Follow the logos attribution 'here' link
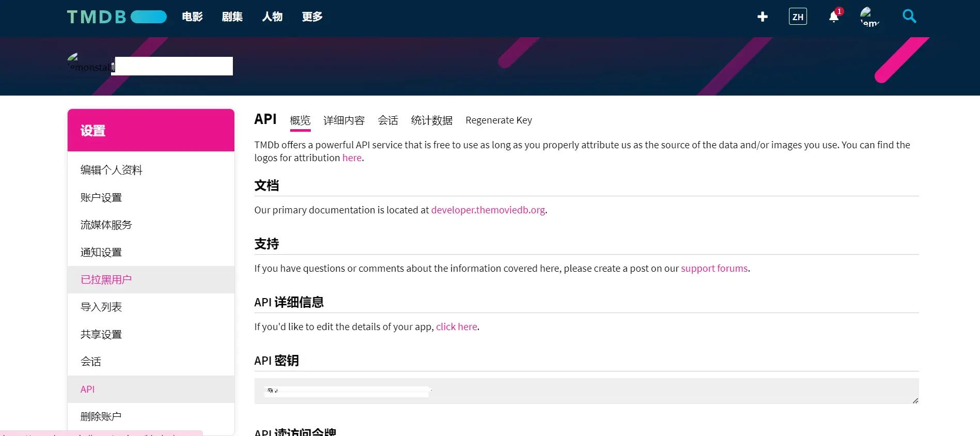Viewport: 980px width, 436px height. coord(352,158)
